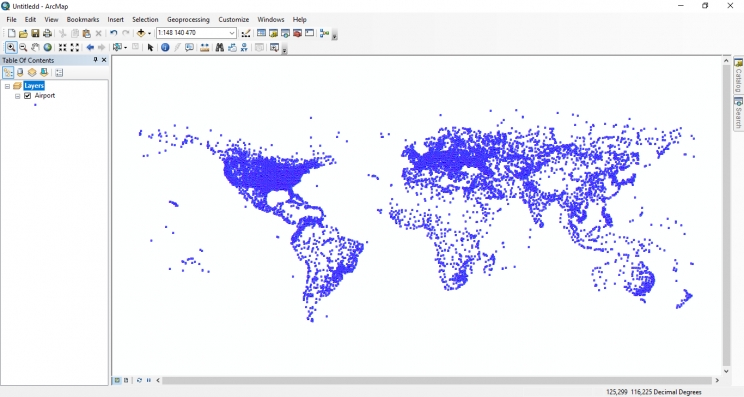This screenshot has width=744, height=397.
Task: Open the Geoprocessing menu
Action: (188, 19)
